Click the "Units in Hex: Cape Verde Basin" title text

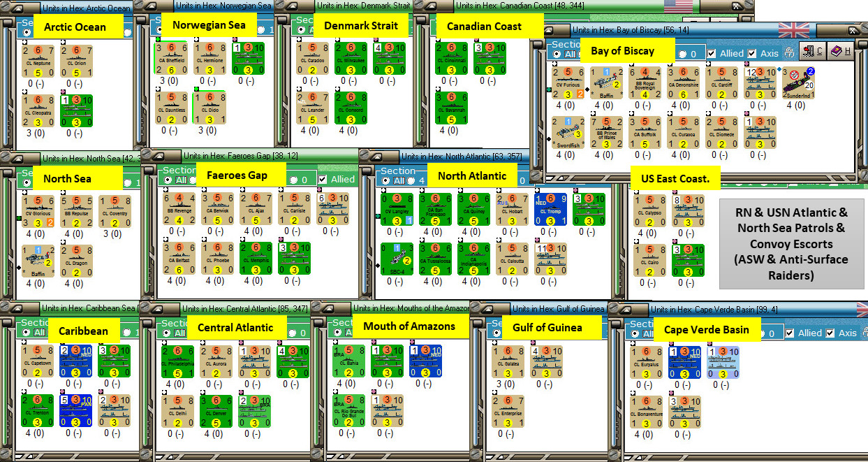coord(709,309)
